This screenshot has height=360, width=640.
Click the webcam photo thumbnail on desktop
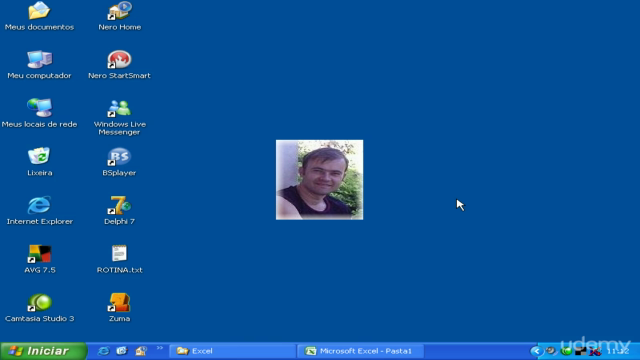pos(320,180)
